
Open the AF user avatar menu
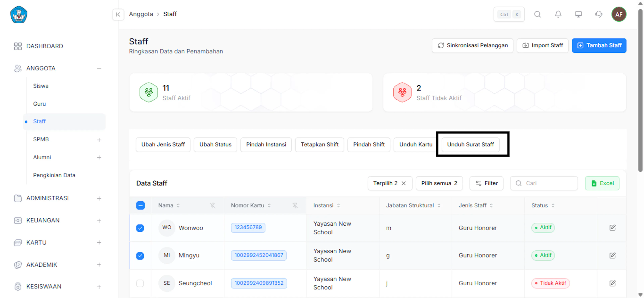[x=619, y=14]
